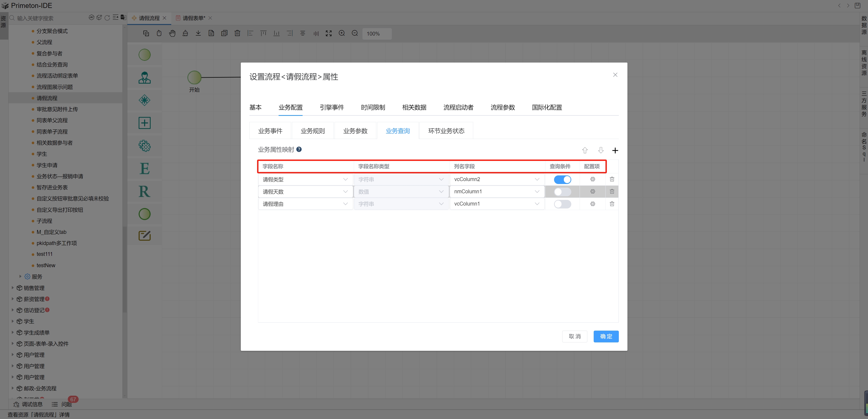
Task: Open the nmColumn1 column alias dropdown
Action: click(x=496, y=191)
